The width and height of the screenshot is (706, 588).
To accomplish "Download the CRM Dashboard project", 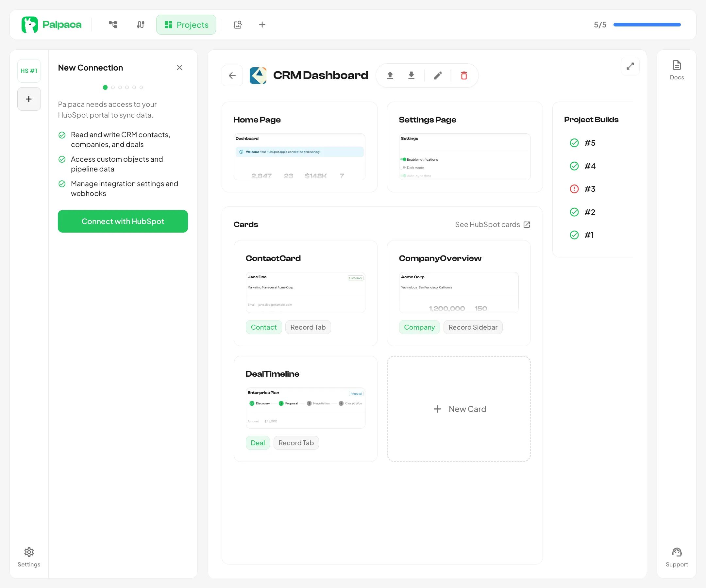I will point(411,75).
